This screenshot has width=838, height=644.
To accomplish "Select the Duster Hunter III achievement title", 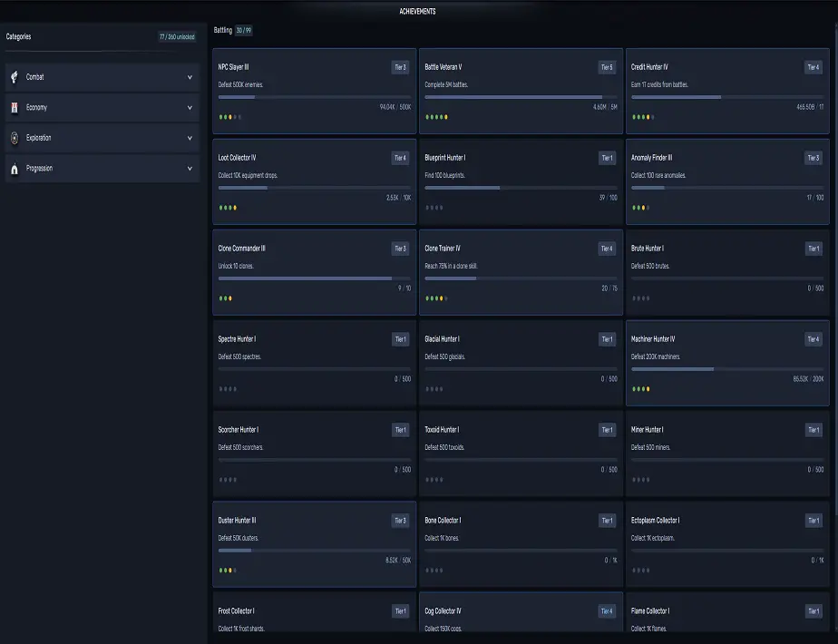I will coord(238,520).
